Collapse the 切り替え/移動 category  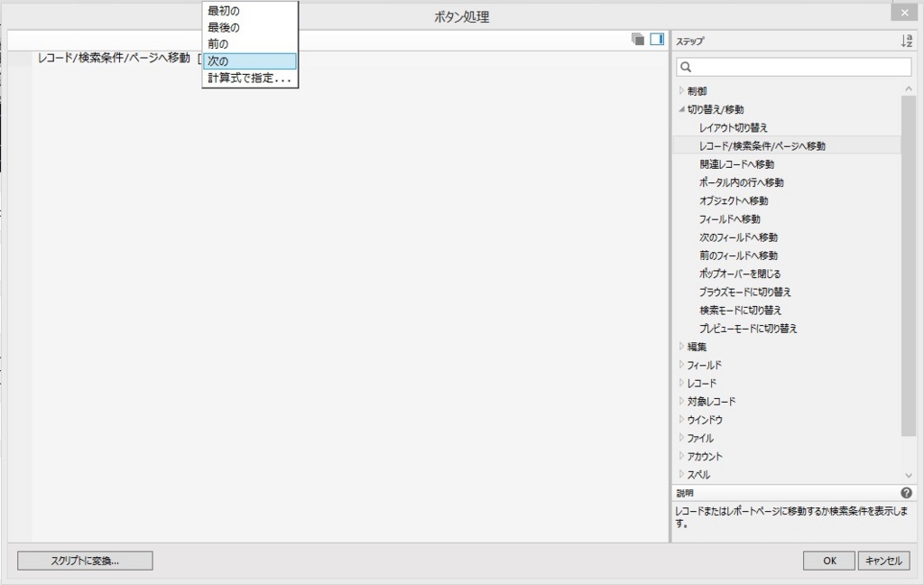coord(682,109)
